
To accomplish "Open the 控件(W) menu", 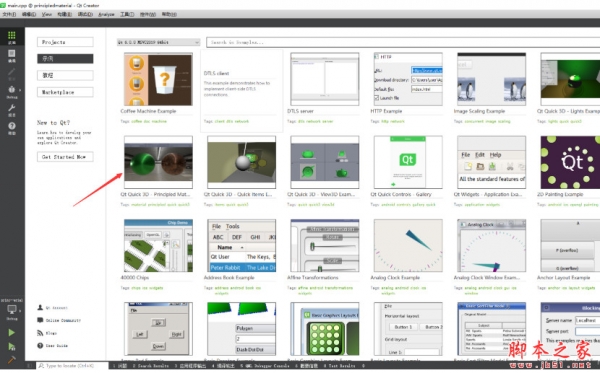I will (x=148, y=14).
